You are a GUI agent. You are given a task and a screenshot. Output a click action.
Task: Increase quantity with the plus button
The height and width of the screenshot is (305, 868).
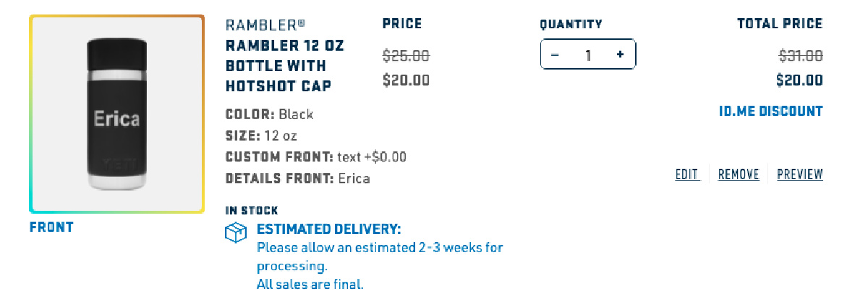620,55
